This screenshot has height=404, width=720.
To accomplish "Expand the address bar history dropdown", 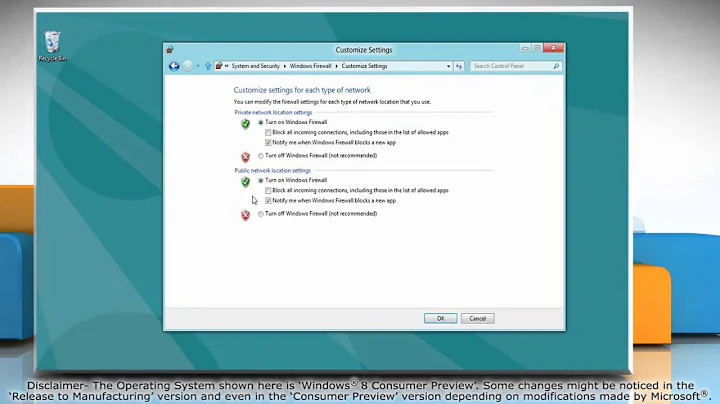I will tap(448, 66).
